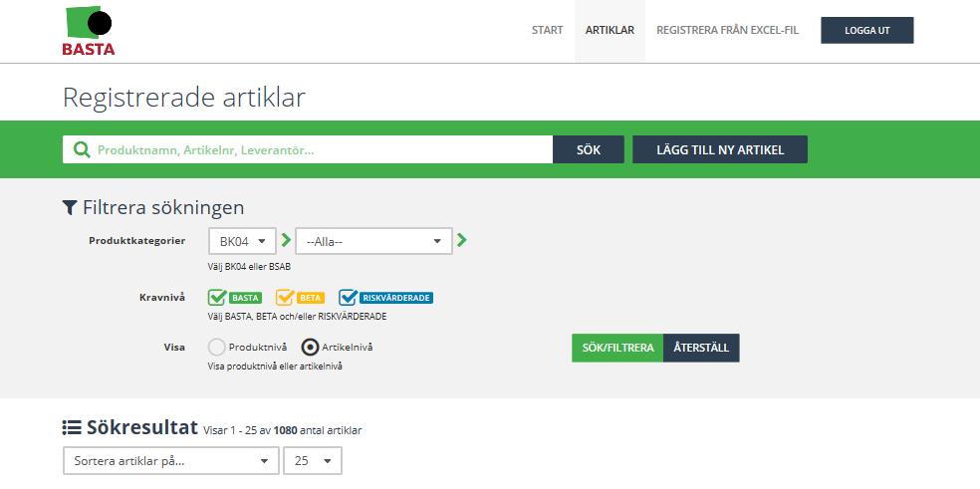Viewport: 980px width, 489px height.
Task: Click the magnifying glass search icon
Action: point(82,149)
